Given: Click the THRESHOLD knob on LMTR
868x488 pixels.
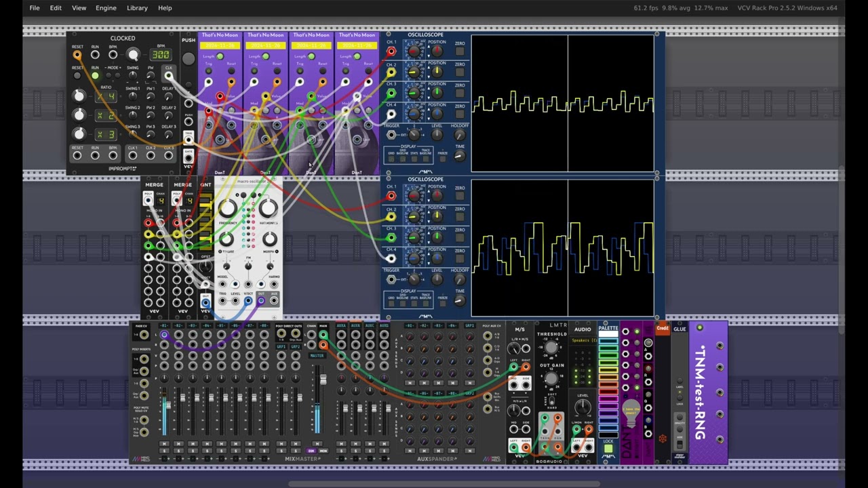Looking at the screenshot, I should tap(551, 348).
